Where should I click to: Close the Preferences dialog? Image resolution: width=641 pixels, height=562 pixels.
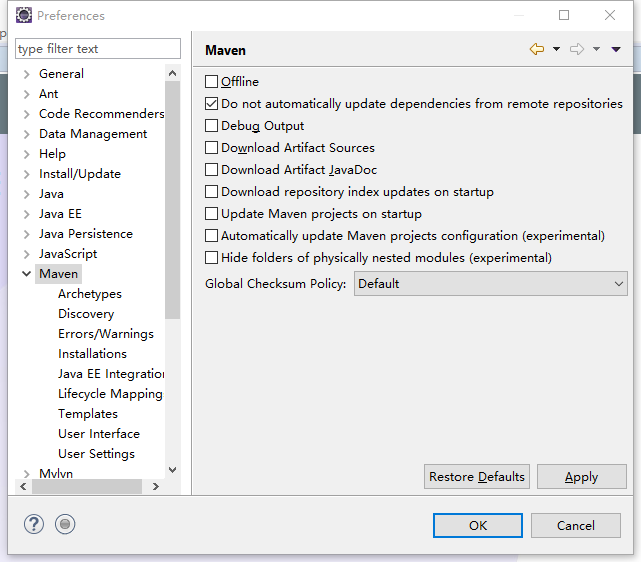(x=610, y=15)
